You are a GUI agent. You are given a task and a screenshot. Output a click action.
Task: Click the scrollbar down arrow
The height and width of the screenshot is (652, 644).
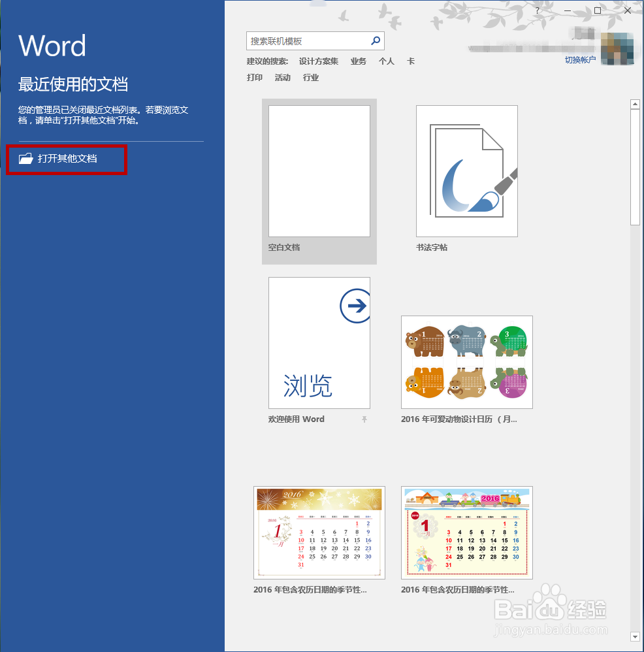pos(635,636)
